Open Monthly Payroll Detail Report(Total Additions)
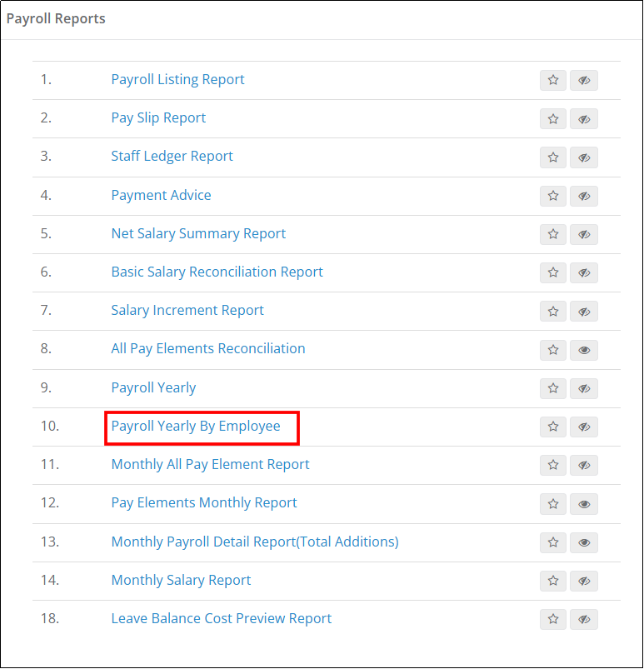This screenshot has width=644, height=669. 255,542
